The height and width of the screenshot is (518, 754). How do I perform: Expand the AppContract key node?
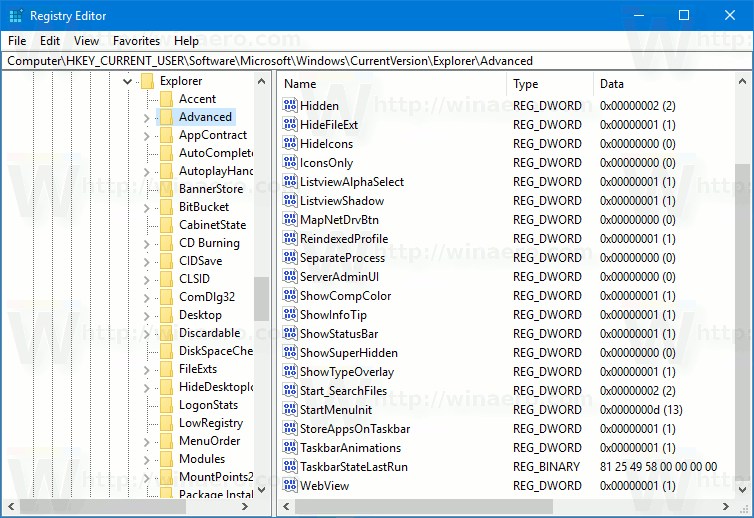tap(146, 136)
